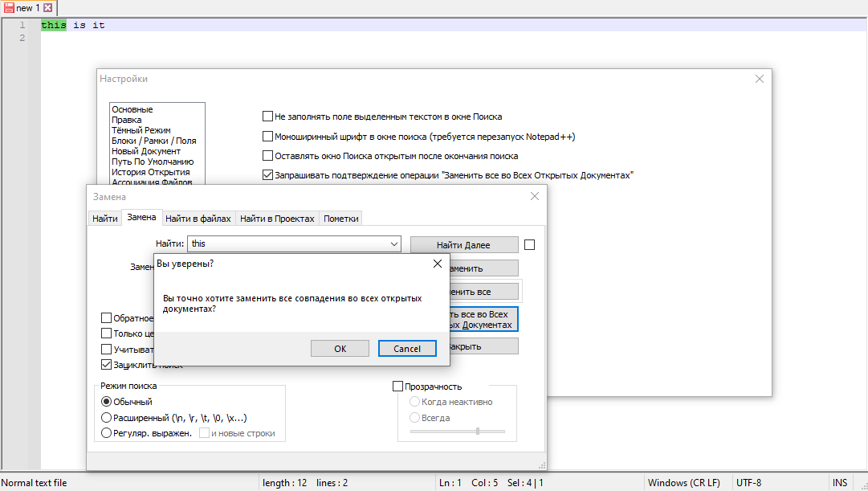Open the "Найти:" search history dropdown
This screenshot has width=868, height=491.
pos(393,243)
